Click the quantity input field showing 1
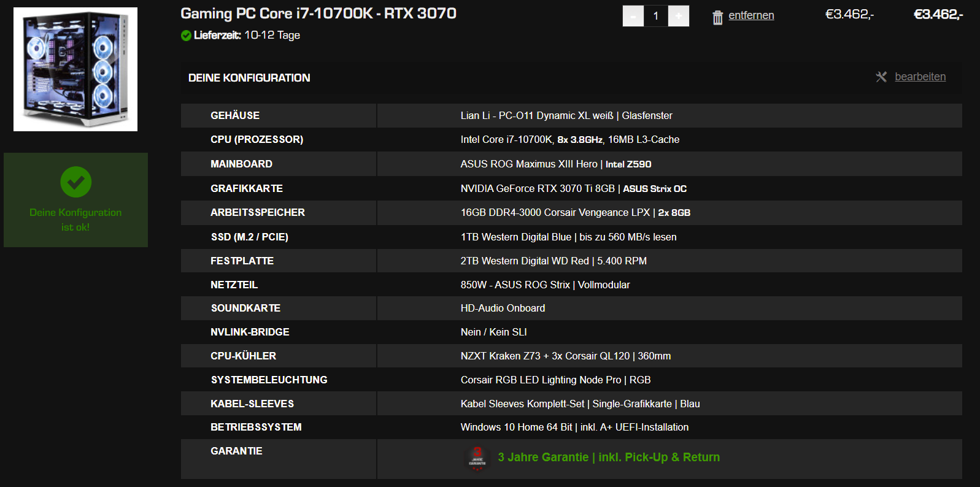The width and height of the screenshot is (980, 487). click(656, 16)
